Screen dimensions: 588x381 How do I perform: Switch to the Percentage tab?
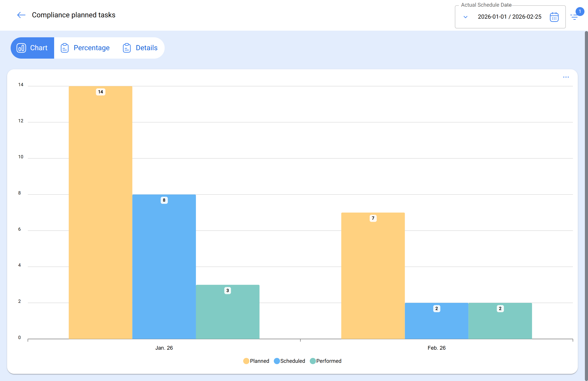pyautogui.click(x=91, y=48)
